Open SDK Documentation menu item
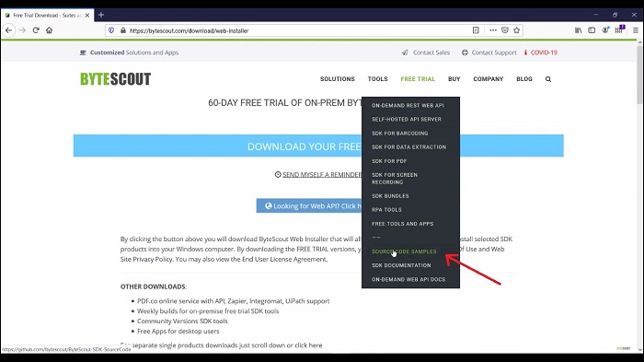The image size is (644, 362). tap(401, 265)
